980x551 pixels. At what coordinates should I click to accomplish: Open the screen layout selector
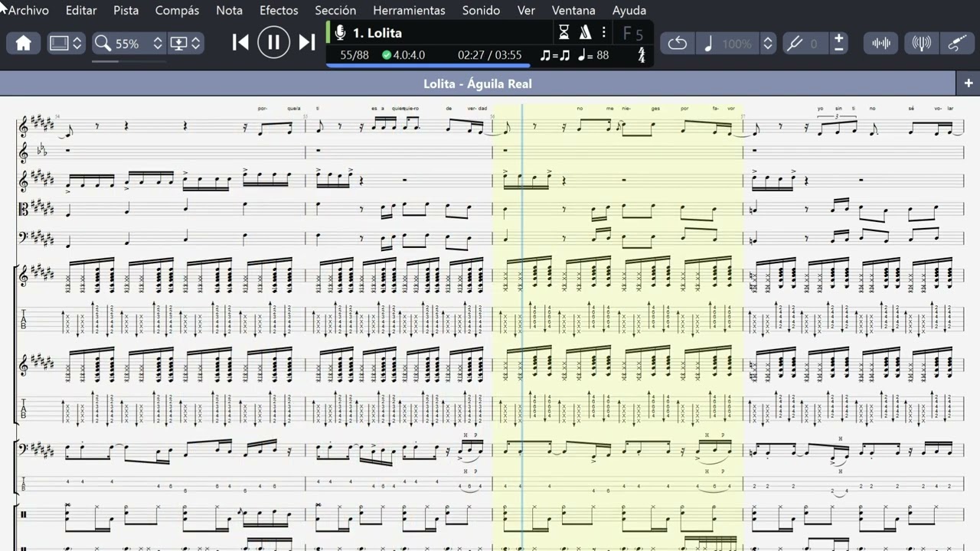click(x=66, y=44)
